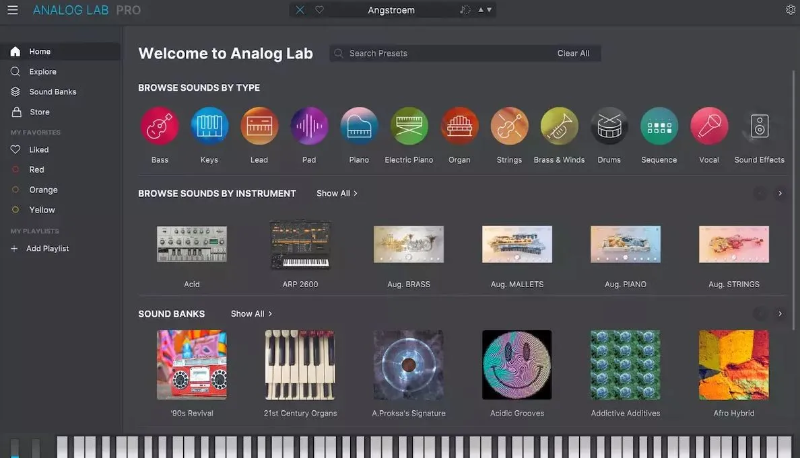
Task: Browse Sound Effects icon
Action: pos(759,126)
